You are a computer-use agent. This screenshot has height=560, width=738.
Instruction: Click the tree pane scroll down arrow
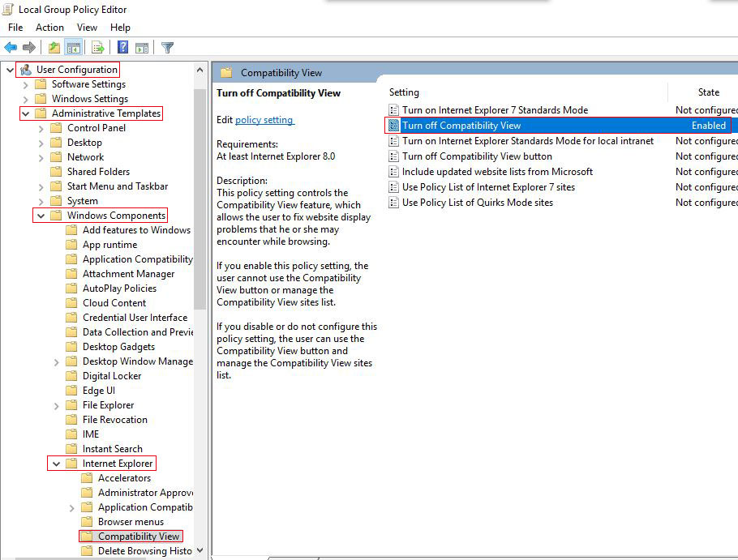coord(200,550)
